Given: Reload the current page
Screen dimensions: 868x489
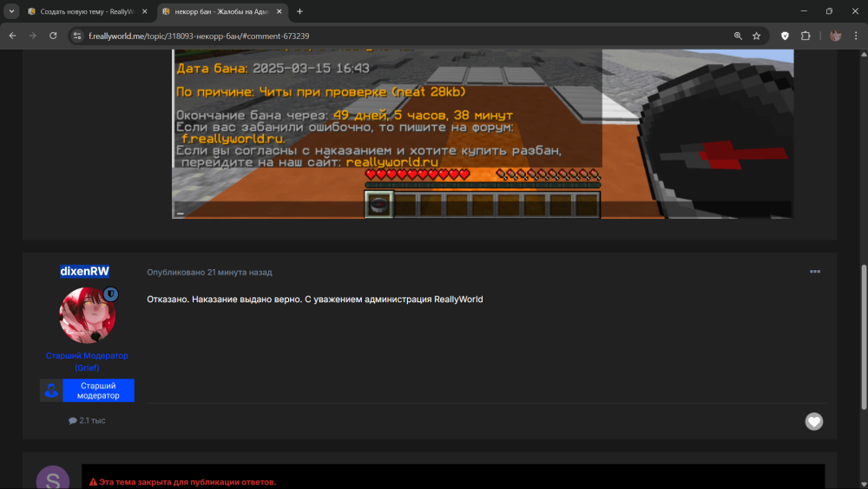Looking at the screenshot, I should [53, 36].
